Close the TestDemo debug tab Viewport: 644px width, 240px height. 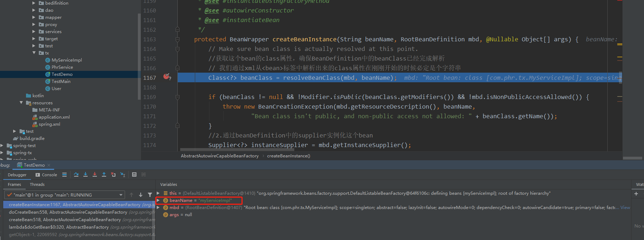pos(49,165)
